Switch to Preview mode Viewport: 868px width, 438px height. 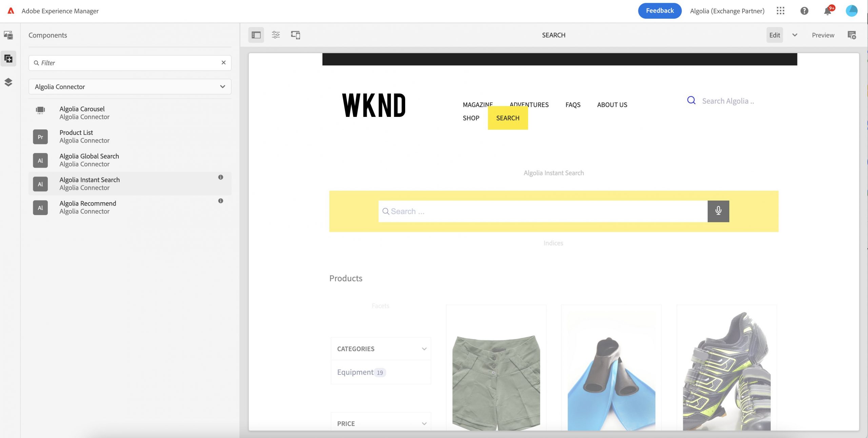823,35
